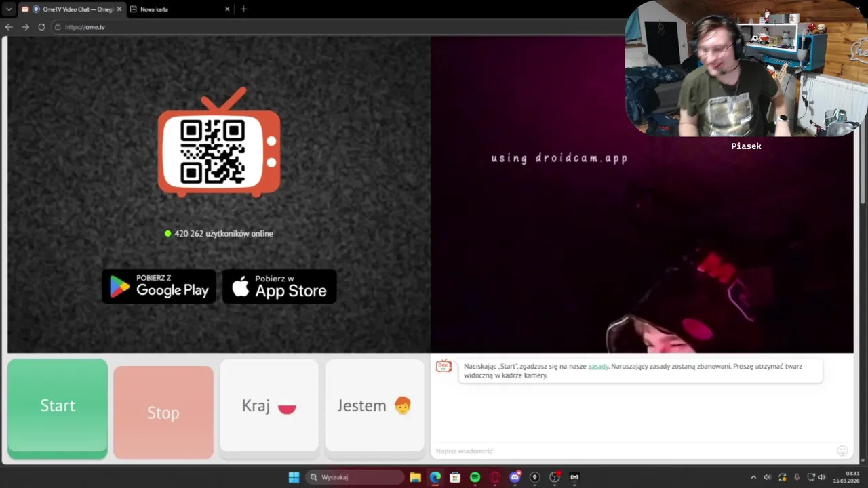This screenshot has width=868, height=488.
Task: Open the Google Play download badge
Action: click(159, 286)
